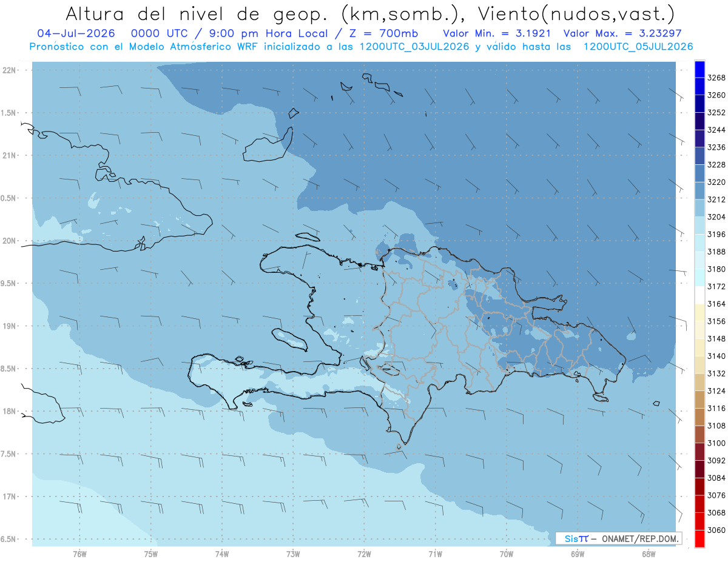Click the latitude label '7.5N'
The height and width of the screenshot is (562, 728).
(x=8, y=454)
